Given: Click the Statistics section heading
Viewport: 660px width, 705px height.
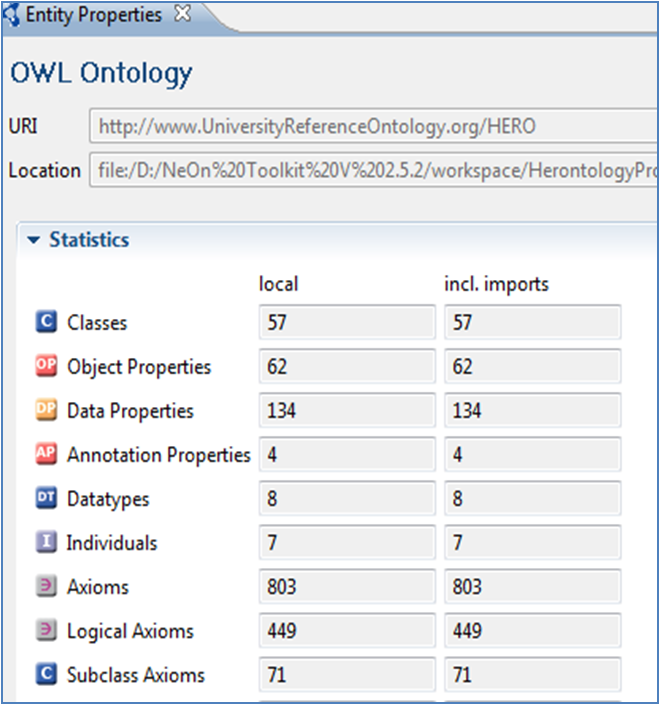Looking at the screenshot, I should [89, 240].
